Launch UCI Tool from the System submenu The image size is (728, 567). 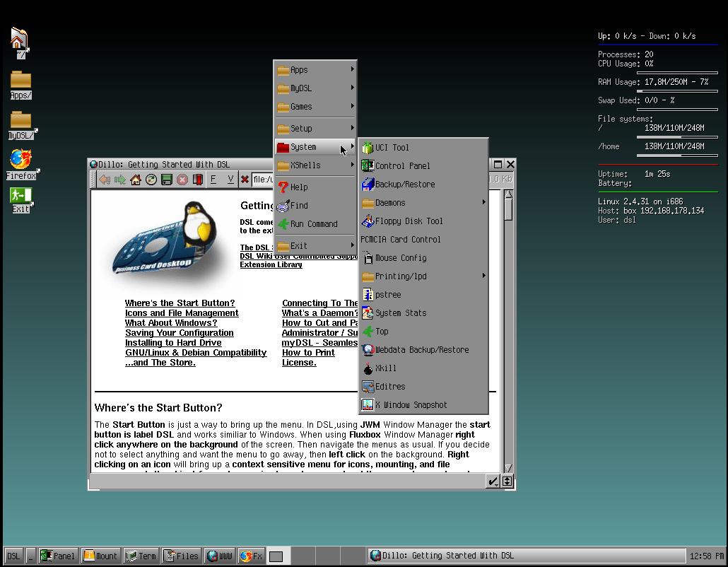(423, 148)
